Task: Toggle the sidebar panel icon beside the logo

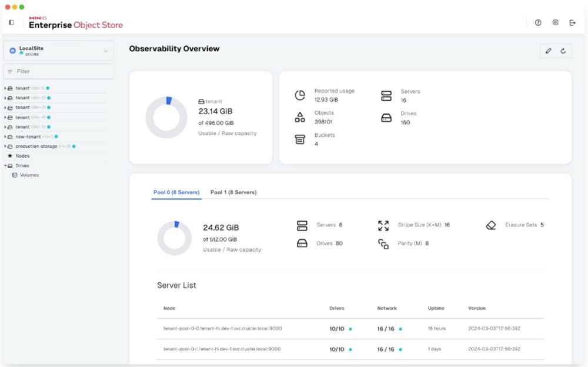Action: pos(12,22)
